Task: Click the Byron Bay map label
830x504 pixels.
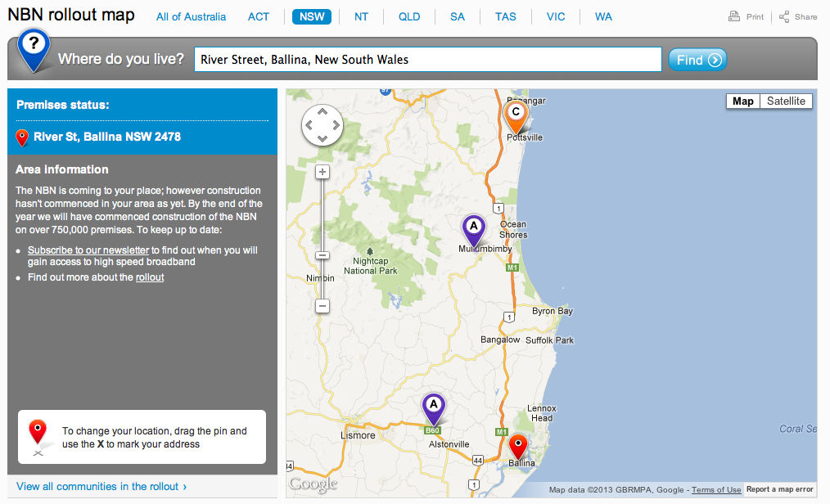Action: pyautogui.click(x=553, y=311)
